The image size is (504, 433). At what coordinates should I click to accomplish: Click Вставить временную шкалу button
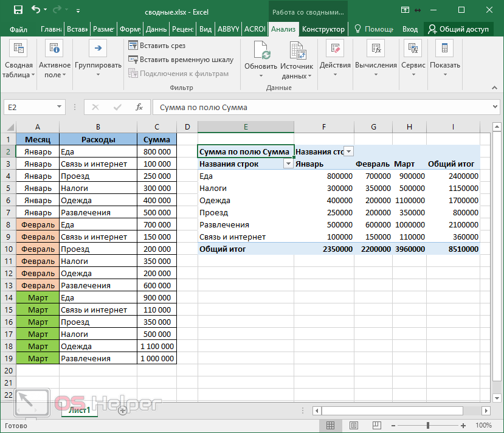coord(181,60)
